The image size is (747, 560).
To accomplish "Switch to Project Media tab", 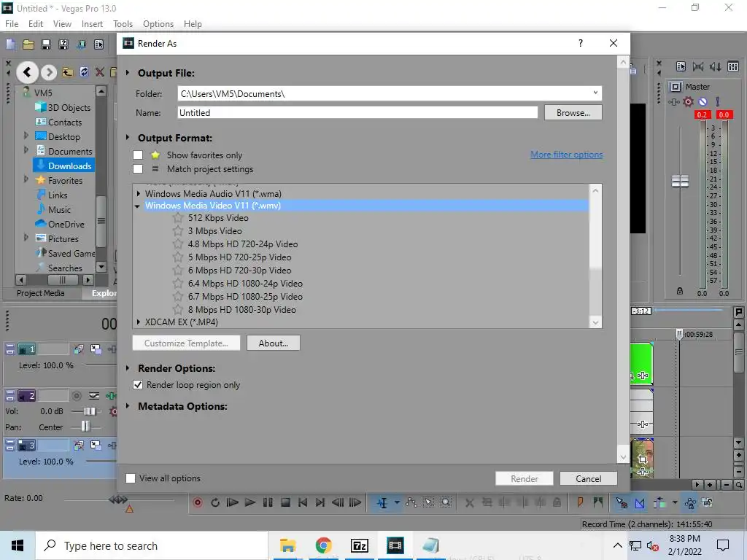I will pos(41,293).
